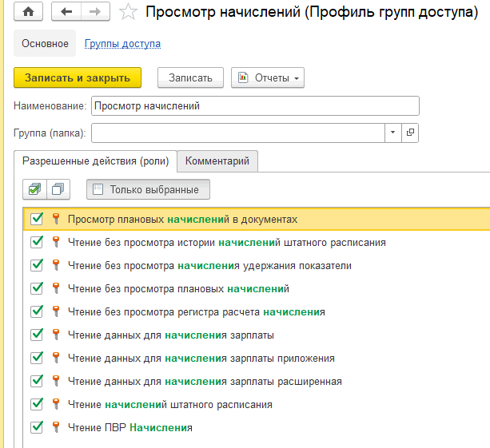Check all roles icon button
Viewport: 490px width, 448px height.
click(x=34, y=189)
